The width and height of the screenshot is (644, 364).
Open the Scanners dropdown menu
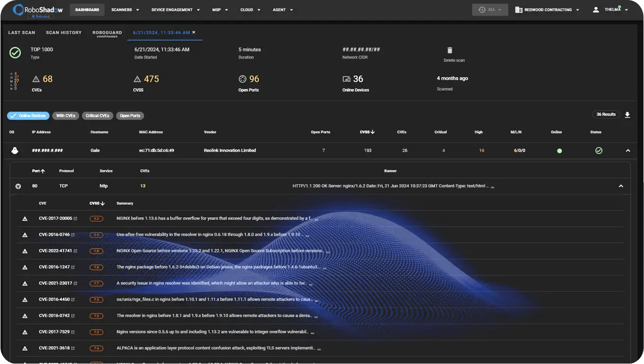click(125, 10)
